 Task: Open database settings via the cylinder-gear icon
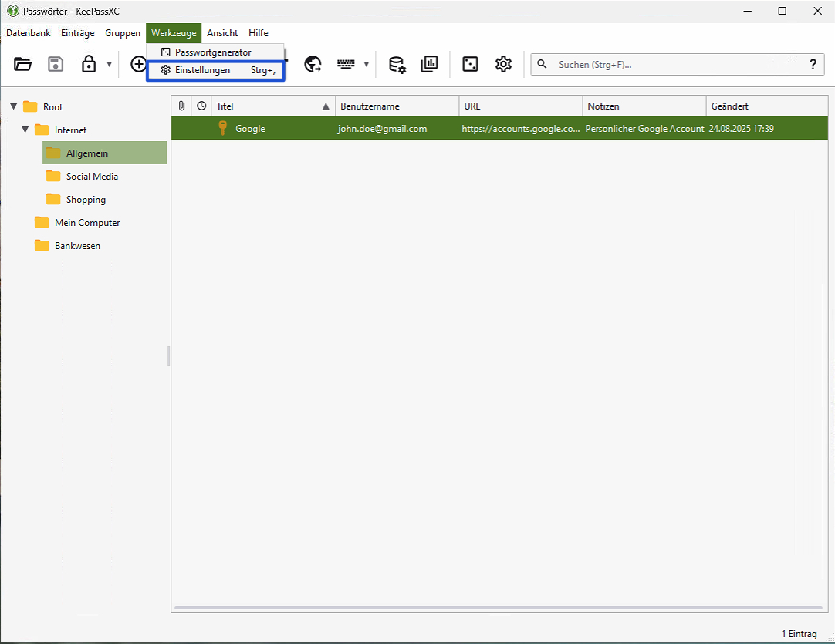point(397,65)
